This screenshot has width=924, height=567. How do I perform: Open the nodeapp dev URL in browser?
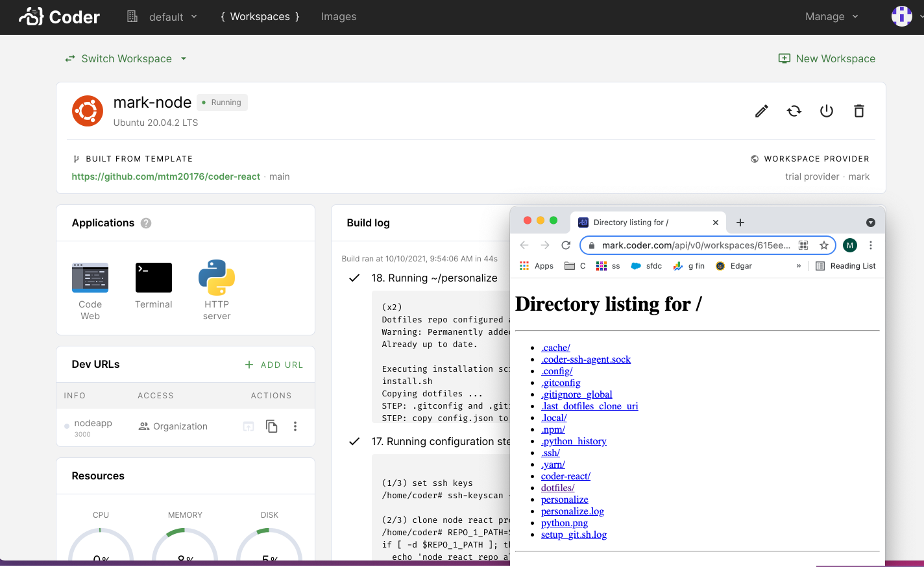pyautogui.click(x=249, y=426)
